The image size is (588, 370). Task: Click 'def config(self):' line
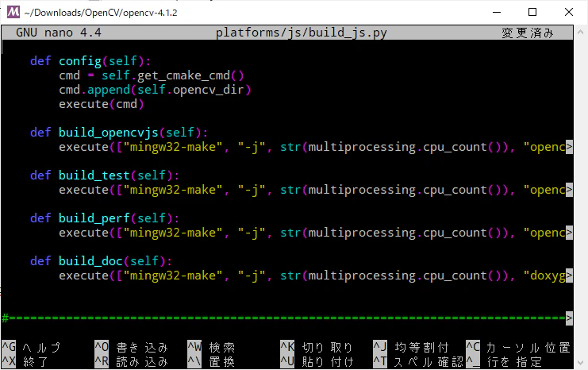click(x=90, y=61)
